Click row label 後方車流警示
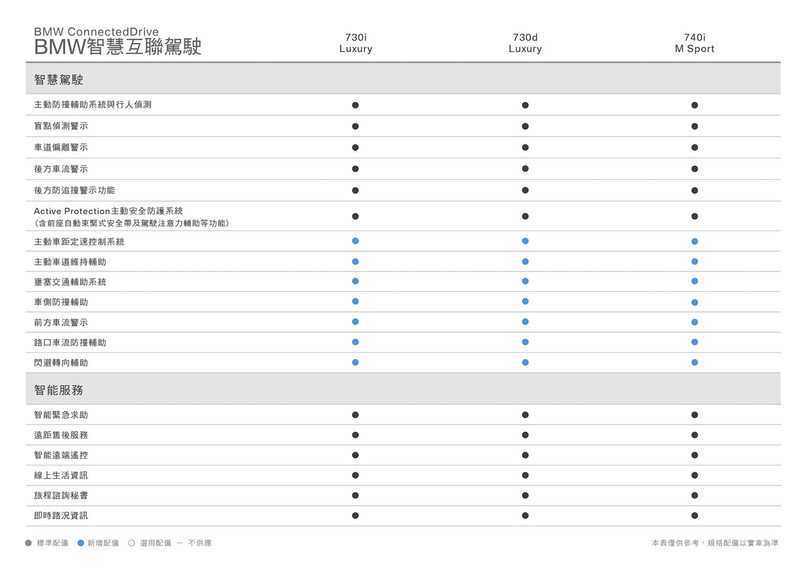The height and width of the screenshot is (567, 800). point(61,169)
